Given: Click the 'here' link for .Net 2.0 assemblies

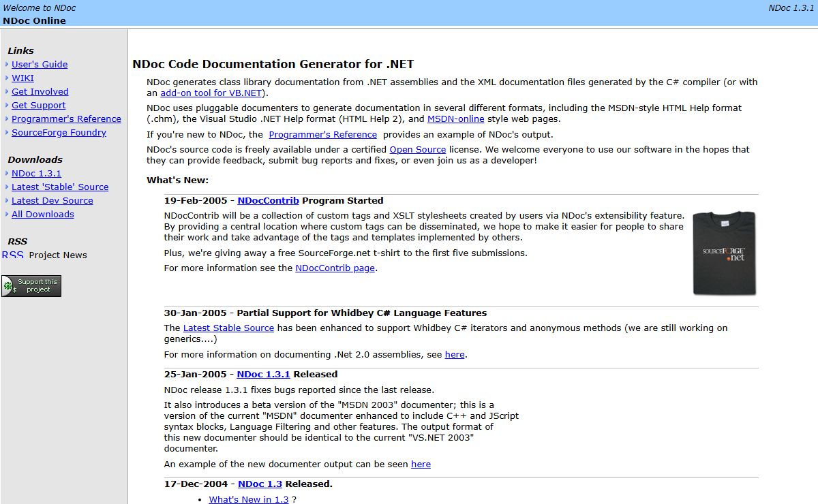Looking at the screenshot, I should [455, 354].
